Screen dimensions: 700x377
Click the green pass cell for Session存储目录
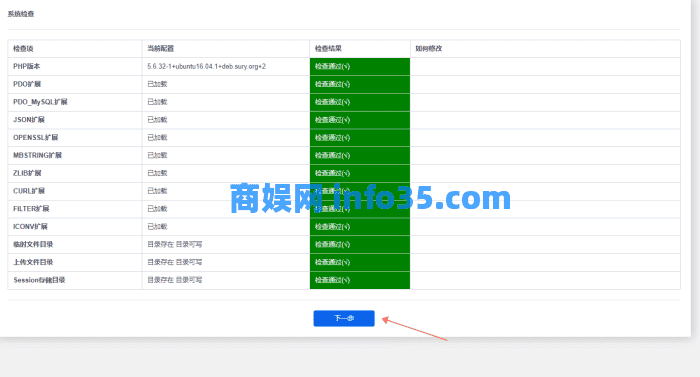tap(360, 280)
